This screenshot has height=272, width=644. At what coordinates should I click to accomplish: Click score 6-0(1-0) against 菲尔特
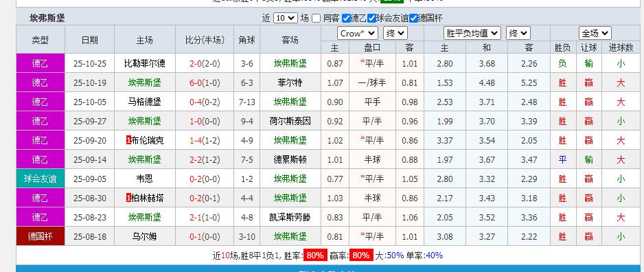pyautogui.click(x=205, y=82)
